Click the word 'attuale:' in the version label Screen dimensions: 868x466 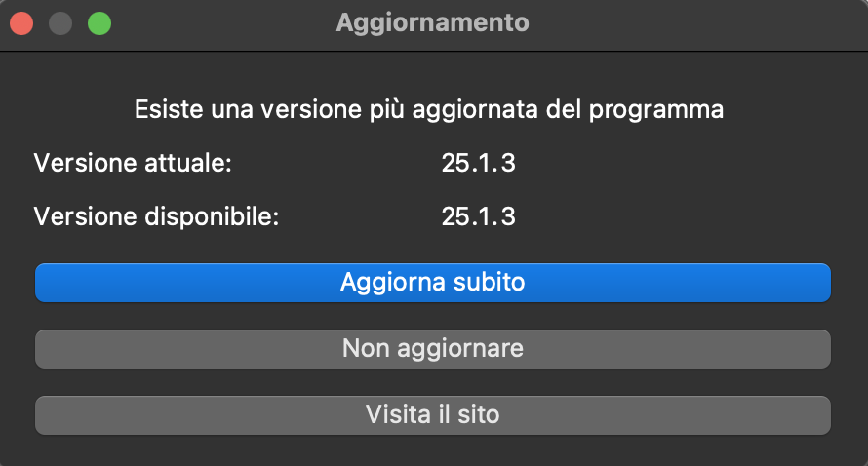coord(186,163)
